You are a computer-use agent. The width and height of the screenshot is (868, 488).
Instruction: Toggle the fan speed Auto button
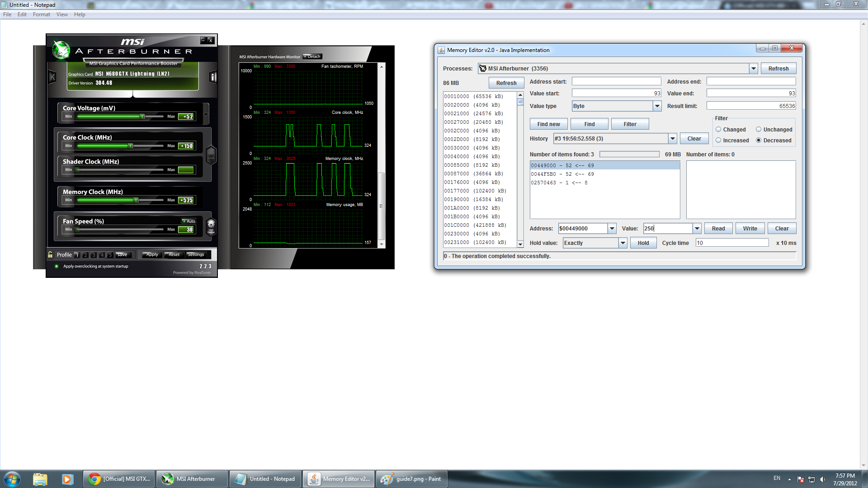click(x=189, y=221)
